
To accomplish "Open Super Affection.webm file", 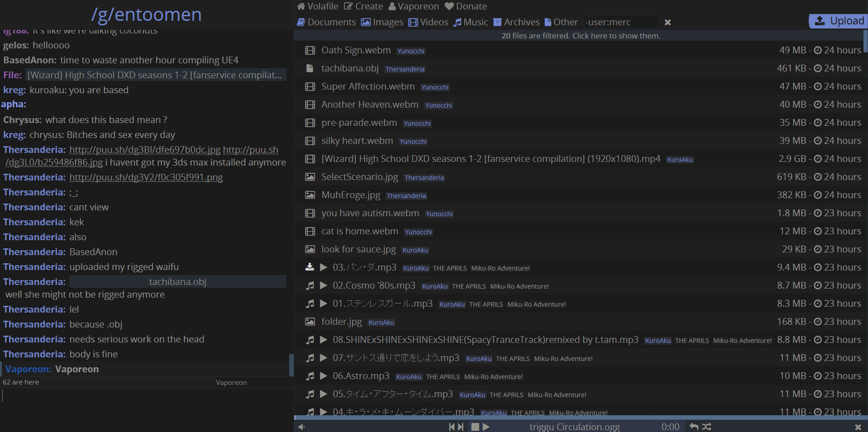I will point(368,86).
